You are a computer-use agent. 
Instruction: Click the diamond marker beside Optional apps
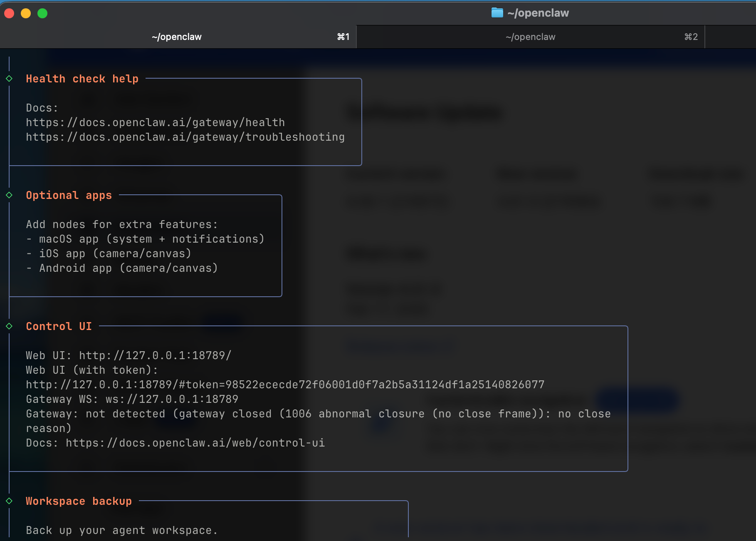click(9, 195)
